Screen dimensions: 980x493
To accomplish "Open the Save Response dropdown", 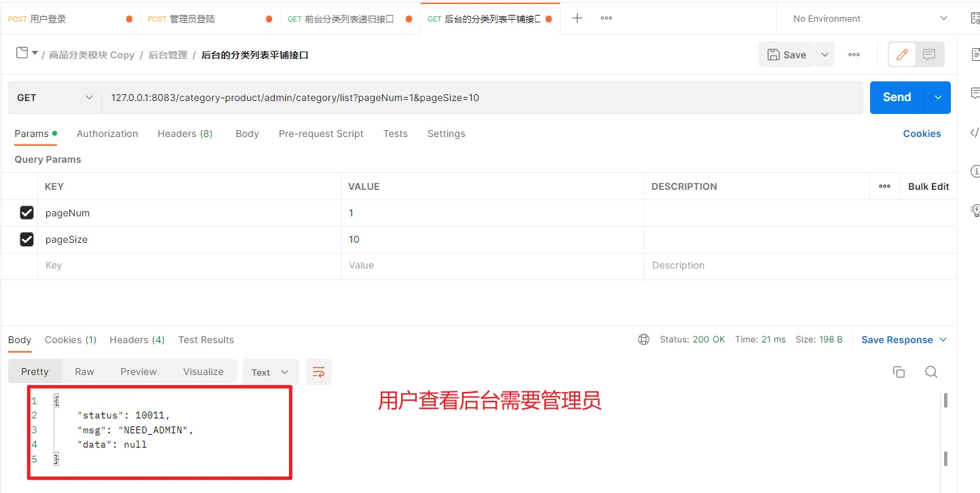I will click(x=904, y=340).
